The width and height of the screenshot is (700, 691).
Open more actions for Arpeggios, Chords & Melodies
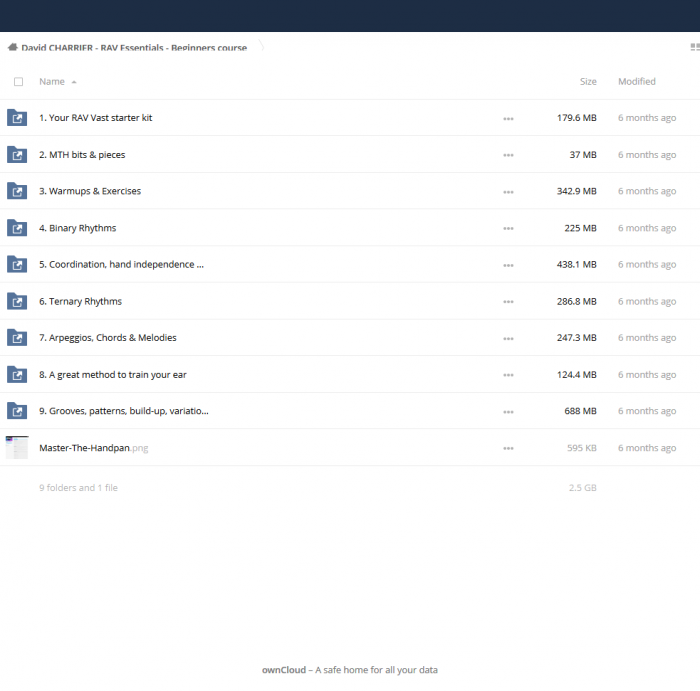tap(508, 338)
